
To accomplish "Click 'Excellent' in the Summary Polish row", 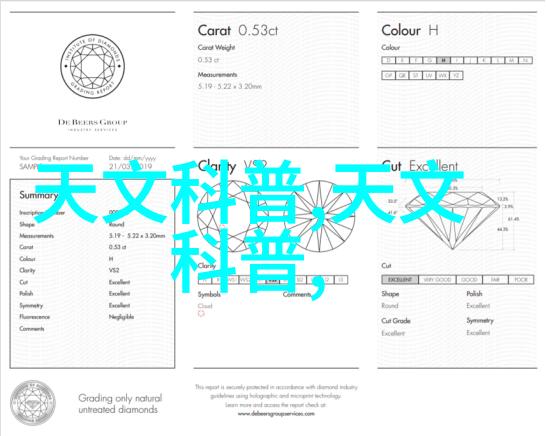I will 119,294.
